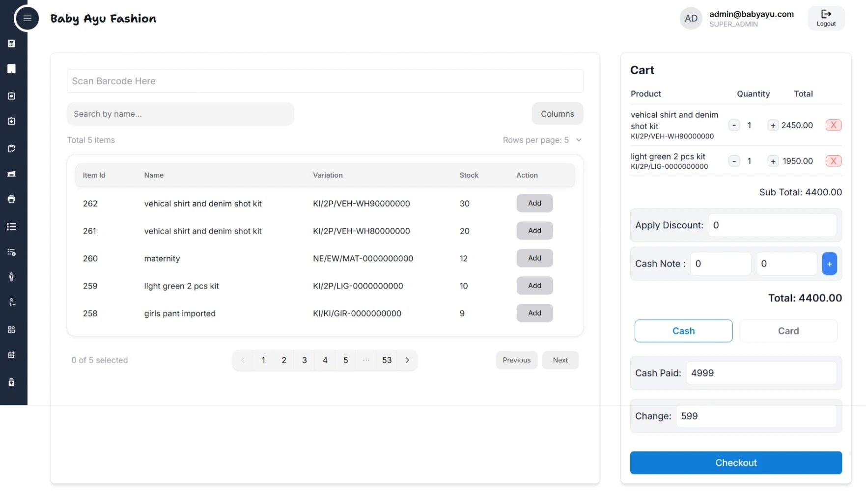Open the warehouse icon in the sidebar

point(11,174)
